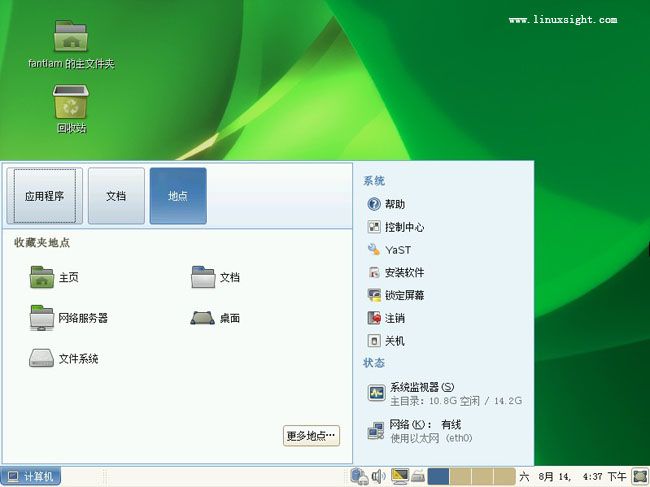Open the 文档 folder in favorite places
650x487 pixels.
[x=216, y=277]
